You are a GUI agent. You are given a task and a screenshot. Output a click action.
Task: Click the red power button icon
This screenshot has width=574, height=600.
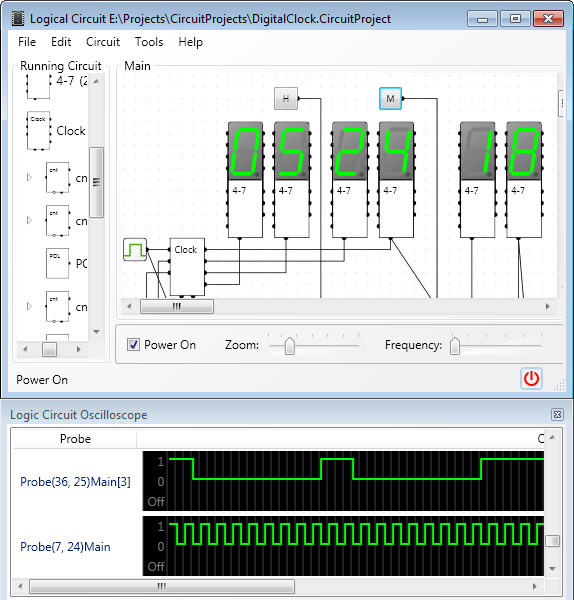pyautogui.click(x=531, y=379)
